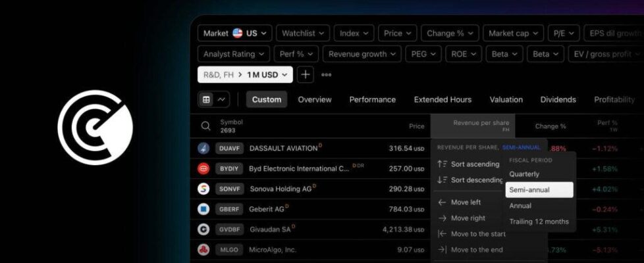Click the MicroAlgo red logo icon
644x263 pixels.
203,249
